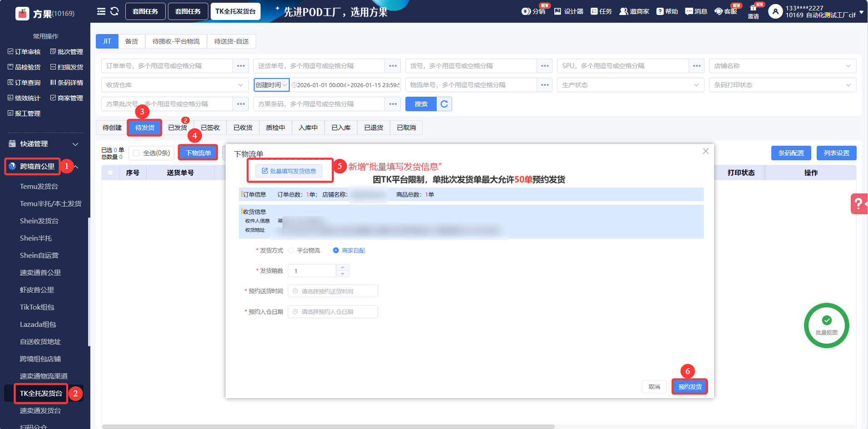Click 批量填写发货信息 button
868x429 pixels.
pyautogui.click(x=289, y=171)
